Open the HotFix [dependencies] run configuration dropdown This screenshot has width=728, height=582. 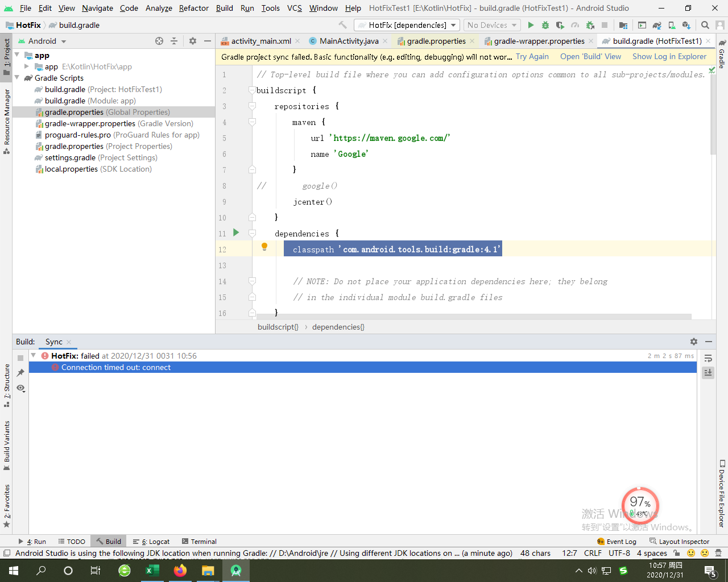(407, 25)
